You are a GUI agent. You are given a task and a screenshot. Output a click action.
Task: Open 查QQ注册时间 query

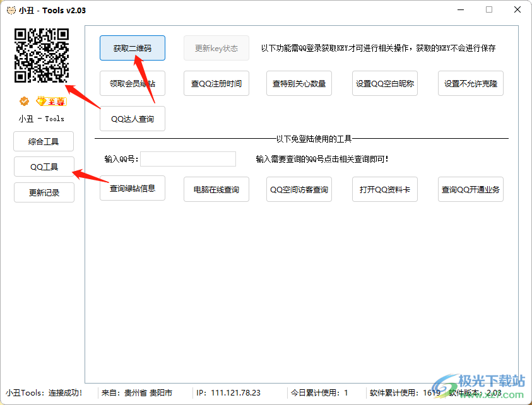[216, 83]
